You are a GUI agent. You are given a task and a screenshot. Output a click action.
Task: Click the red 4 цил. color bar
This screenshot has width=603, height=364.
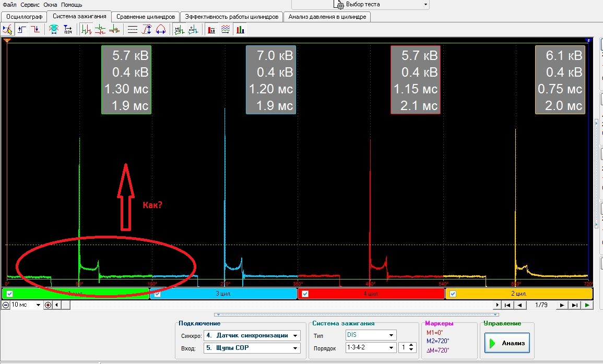point(371,294)
